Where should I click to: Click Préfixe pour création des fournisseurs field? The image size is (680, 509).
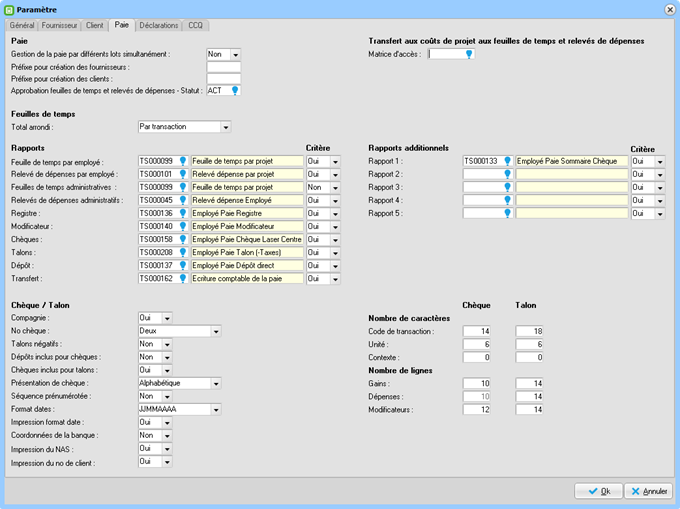point(224,67)
